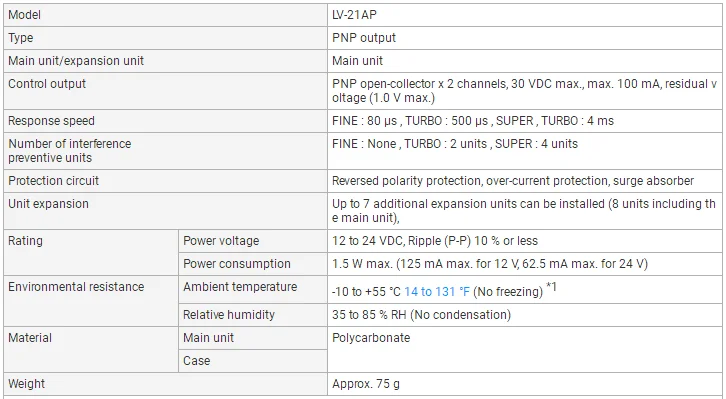Viewport: 726px width, 399px height.
Task: Click the Ambient temperature sub-label
Action: pyautogui.click(x=240, y=287)
